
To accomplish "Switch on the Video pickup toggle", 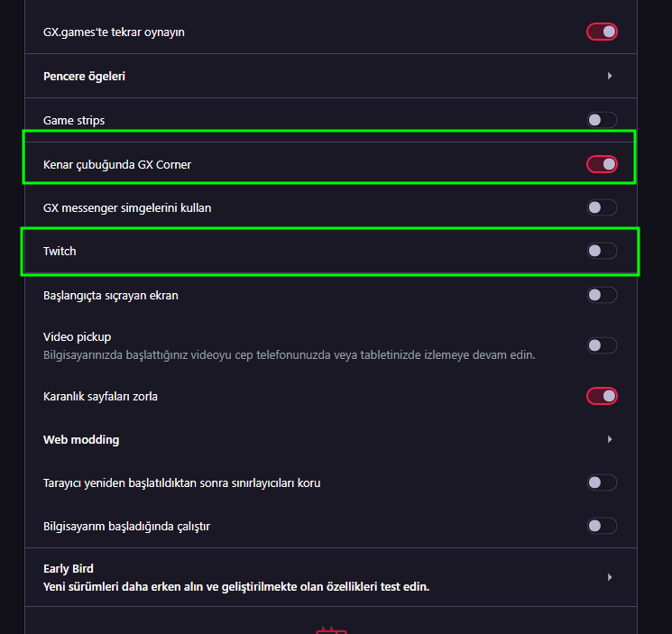I will coord(602,345).
